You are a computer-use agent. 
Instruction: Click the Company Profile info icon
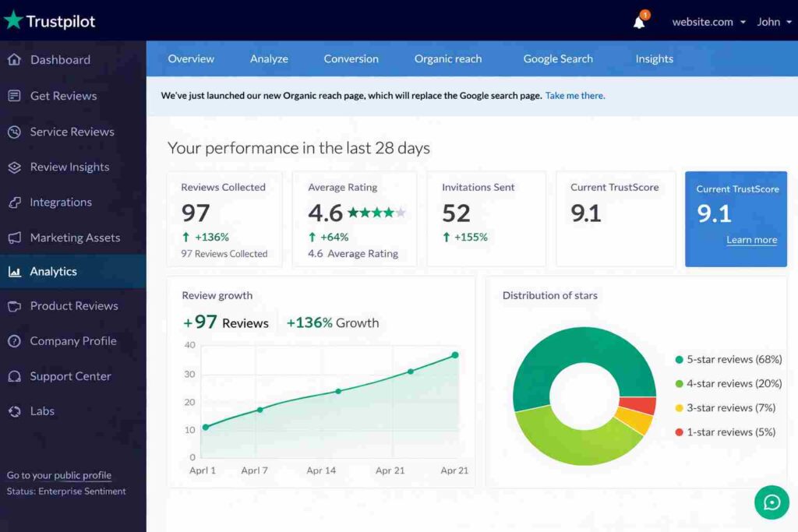click(x=16, y=341)
